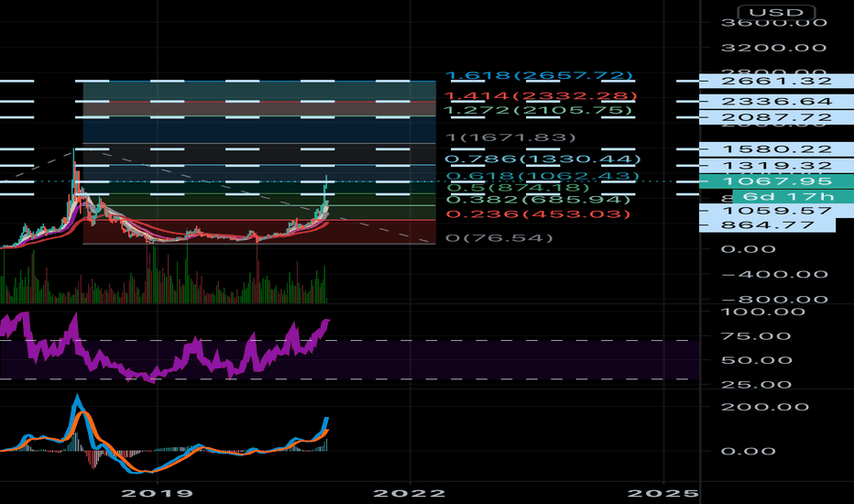Click the 2661.32 price axis label
Viewport: 854px width, 504px height.
(777, 82)
